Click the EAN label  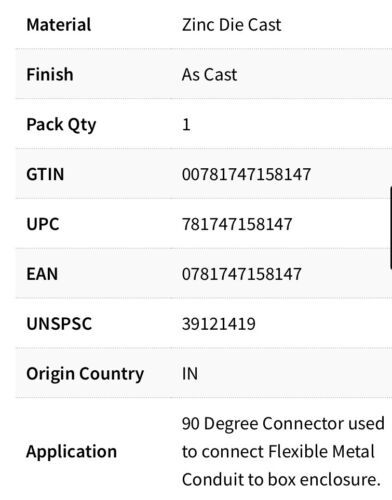pyautogui.click(x=42, y=274)
